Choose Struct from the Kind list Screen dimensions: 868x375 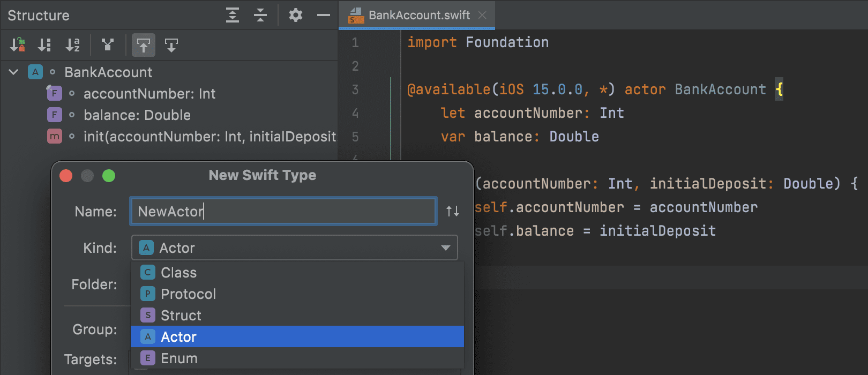click(x=181, y=316)
